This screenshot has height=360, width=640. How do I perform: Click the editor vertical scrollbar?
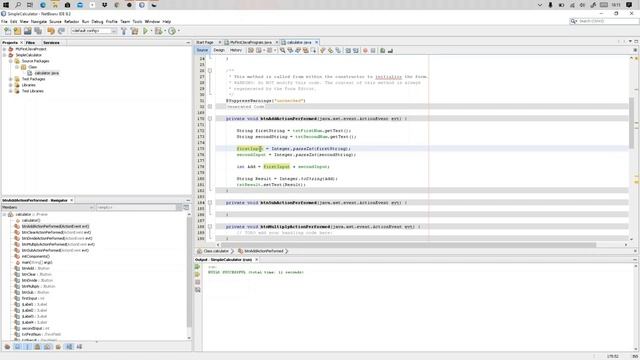point(631,122)
